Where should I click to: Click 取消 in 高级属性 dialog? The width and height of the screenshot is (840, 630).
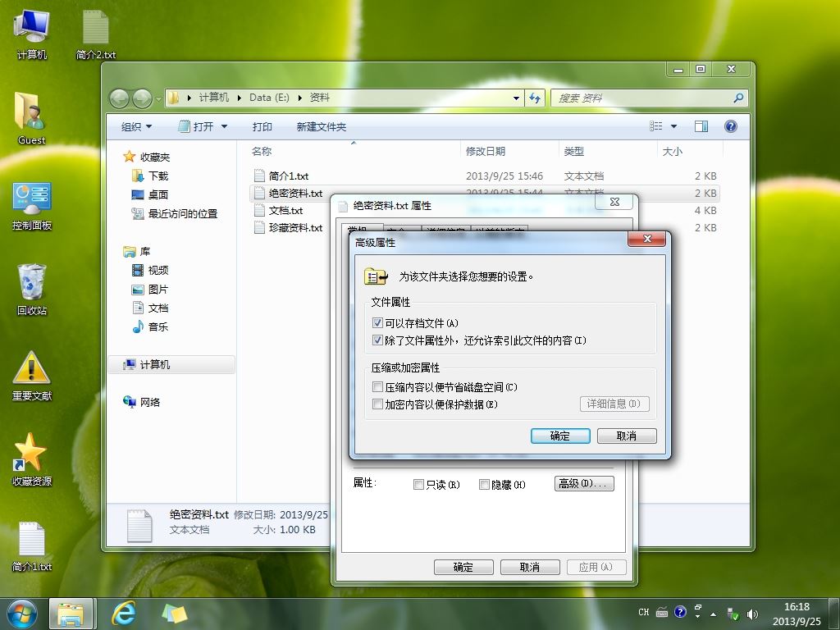coord(626,436)
